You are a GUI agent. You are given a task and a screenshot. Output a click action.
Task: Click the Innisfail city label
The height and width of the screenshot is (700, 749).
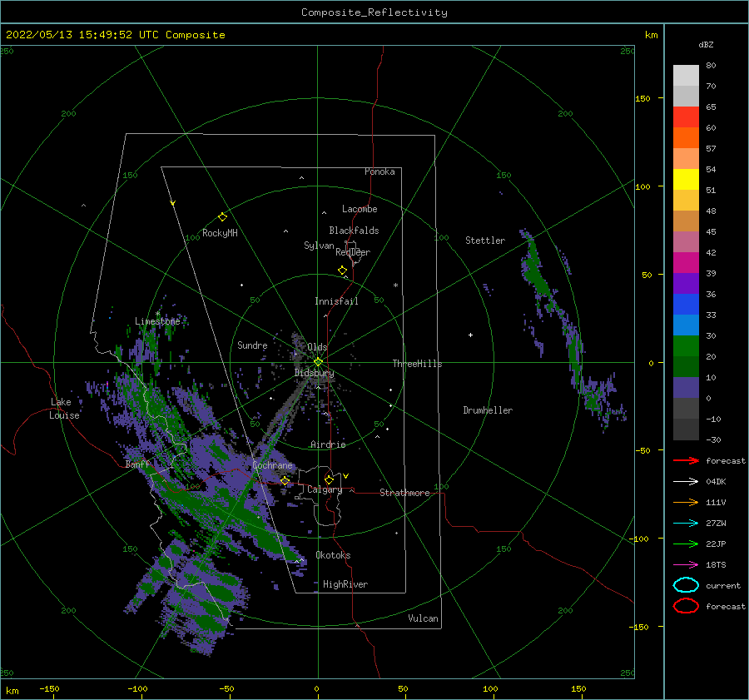[x=336, y=301]
